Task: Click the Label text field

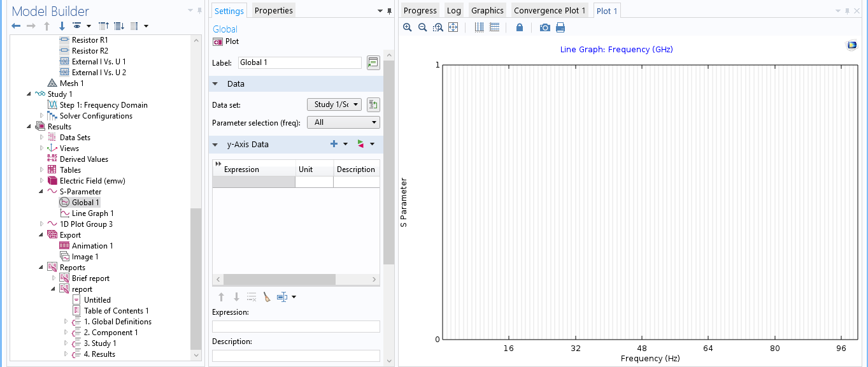Action: (x=299, y=62)
